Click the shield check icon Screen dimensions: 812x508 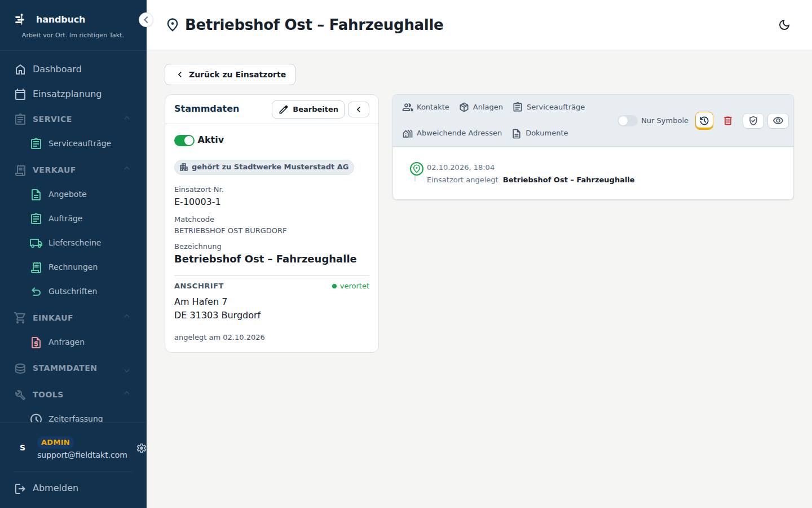[753, 121]
